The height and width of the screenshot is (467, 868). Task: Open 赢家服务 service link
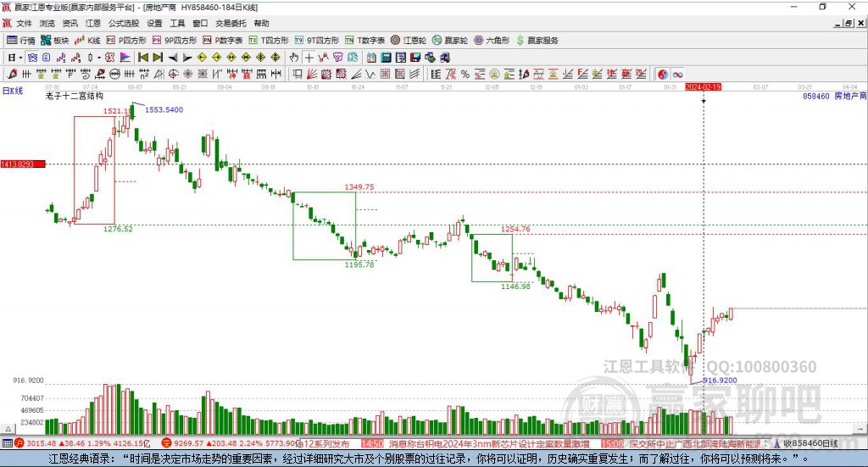[x=537, y=41]
